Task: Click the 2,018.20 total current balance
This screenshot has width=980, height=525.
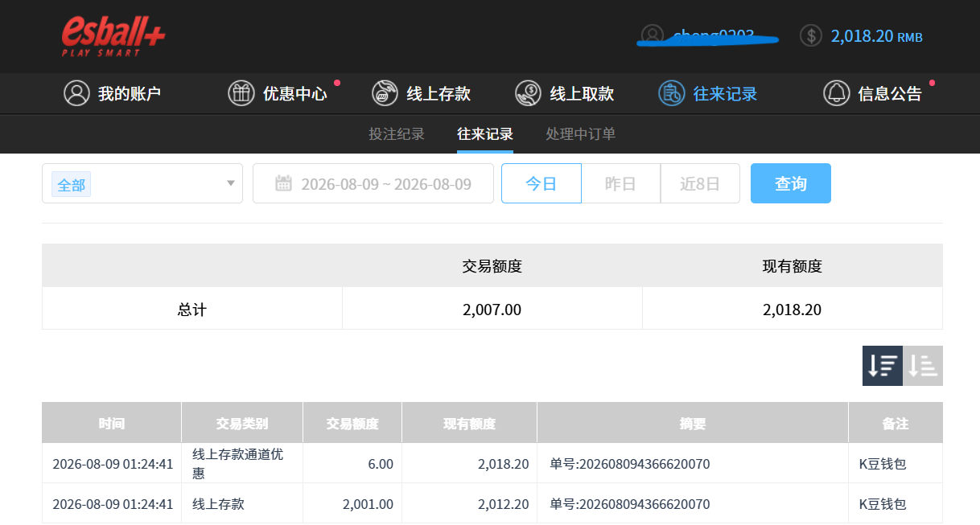Action: (793, 309)
